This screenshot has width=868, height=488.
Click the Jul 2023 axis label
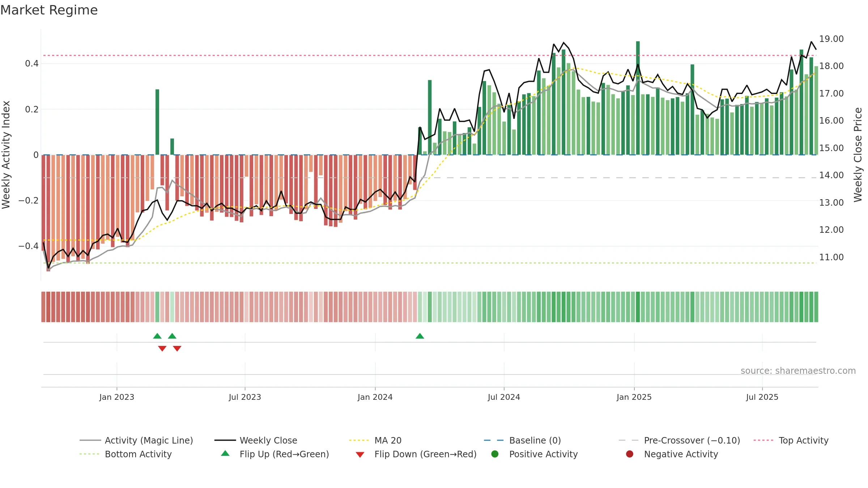pyautogui.click(x=245, y=397)
